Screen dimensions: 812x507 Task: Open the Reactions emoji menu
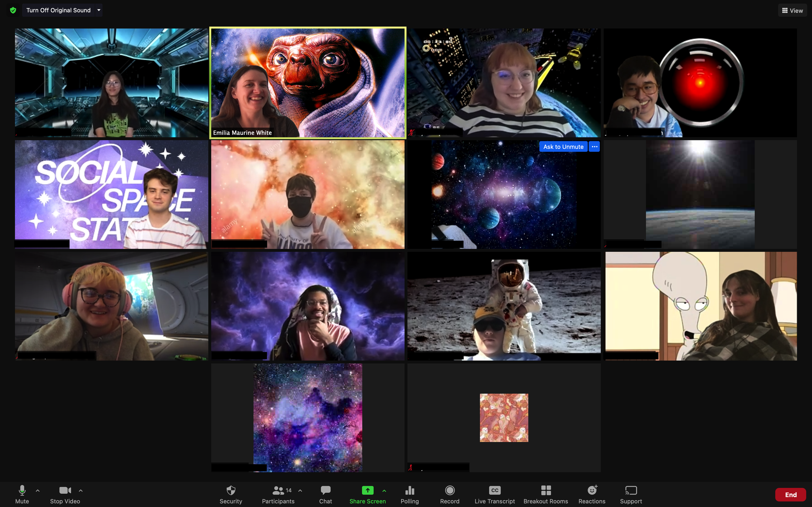click(x=592, y=494)
